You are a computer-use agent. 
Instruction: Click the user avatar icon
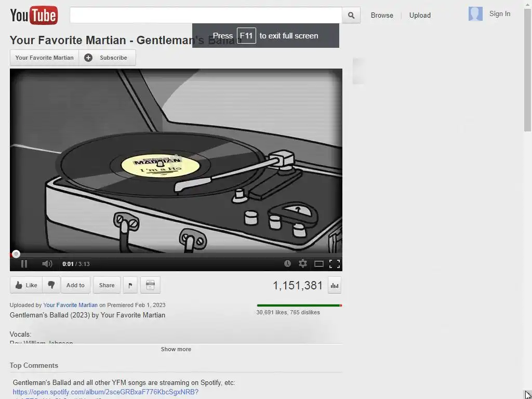(x=475, y=14)
